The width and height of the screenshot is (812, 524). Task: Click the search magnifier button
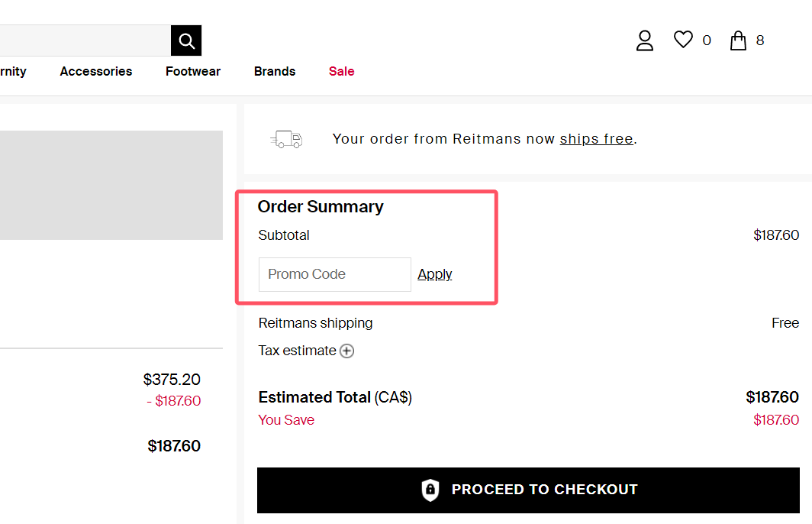(x=186, y=40)
